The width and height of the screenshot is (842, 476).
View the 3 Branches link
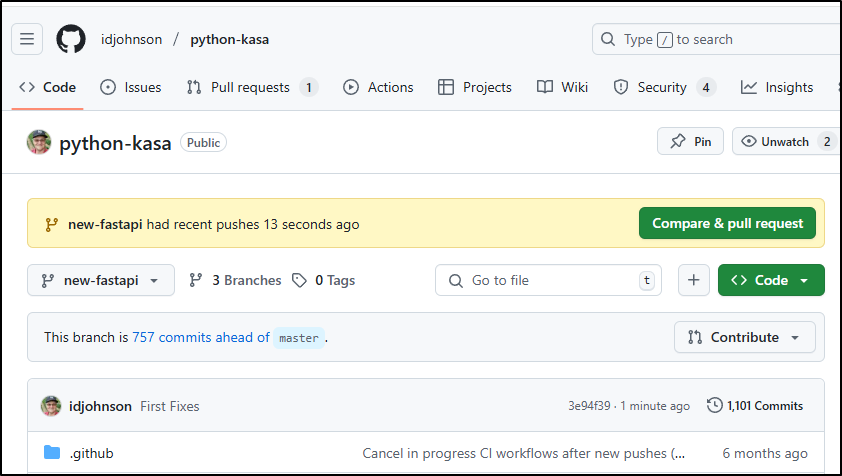click(235, 280)
